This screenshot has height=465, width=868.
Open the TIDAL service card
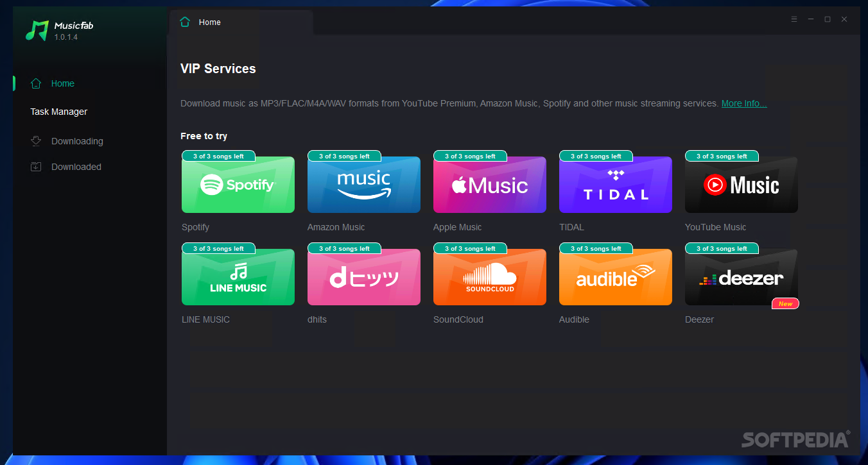(616, 185)
